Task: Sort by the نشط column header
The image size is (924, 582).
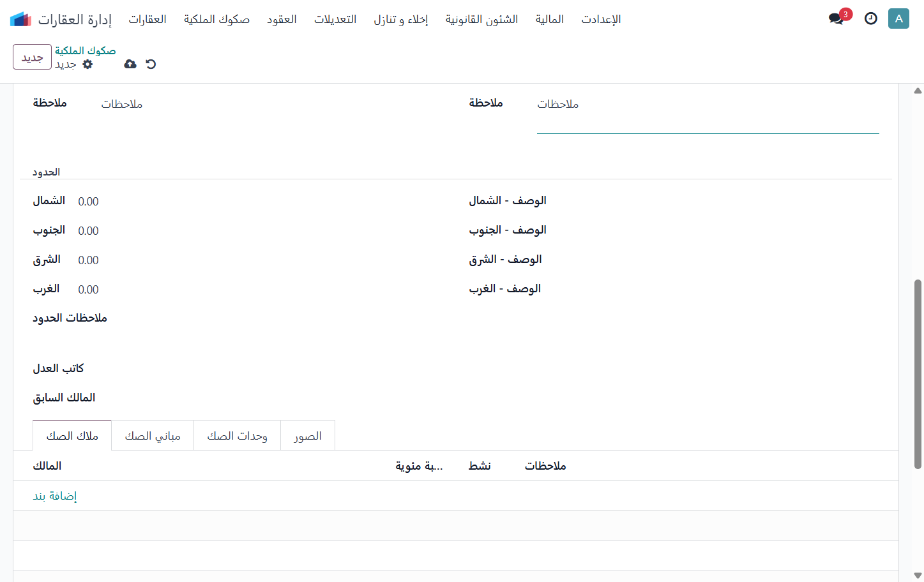Action: tap(480, 466)
